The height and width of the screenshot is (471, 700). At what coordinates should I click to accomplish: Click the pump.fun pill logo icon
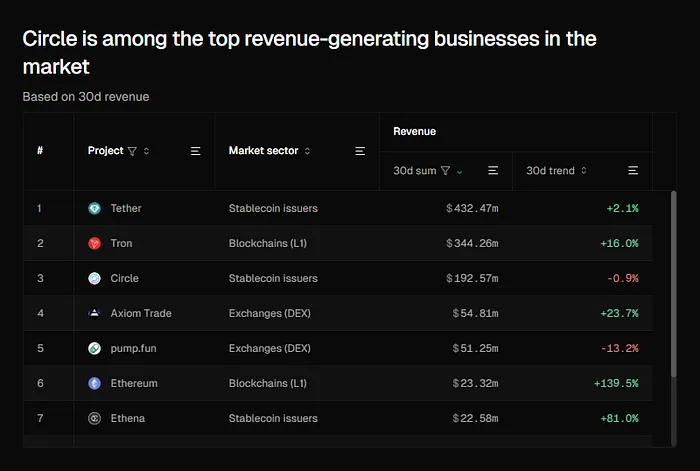coord(94,348)
